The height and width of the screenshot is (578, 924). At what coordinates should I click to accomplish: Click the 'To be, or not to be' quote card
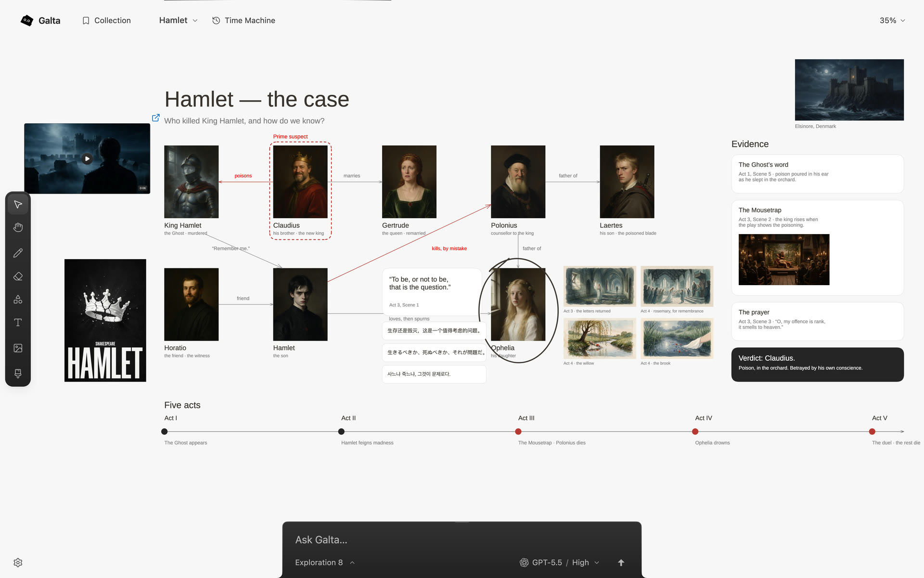point(432,292)
